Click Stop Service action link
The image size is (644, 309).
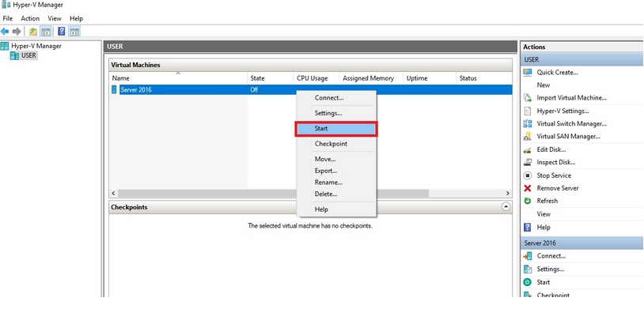click(x=554, y=175)
